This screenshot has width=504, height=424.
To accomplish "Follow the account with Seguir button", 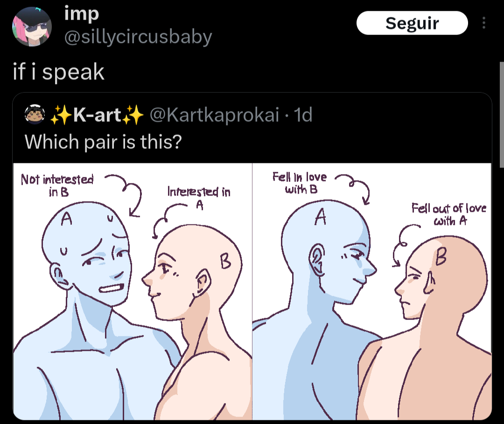I will click(x=412, y=23).
